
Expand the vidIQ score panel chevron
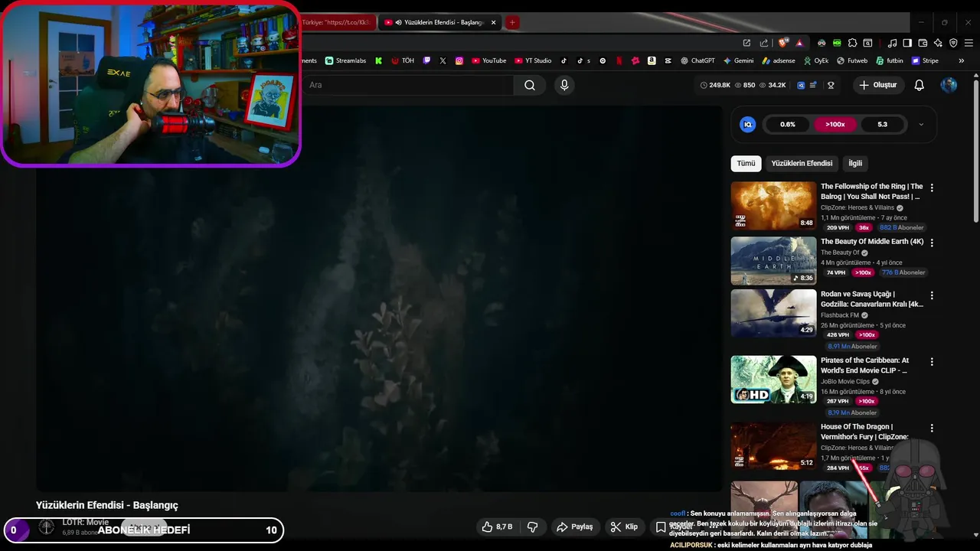[x=920, y=124]
